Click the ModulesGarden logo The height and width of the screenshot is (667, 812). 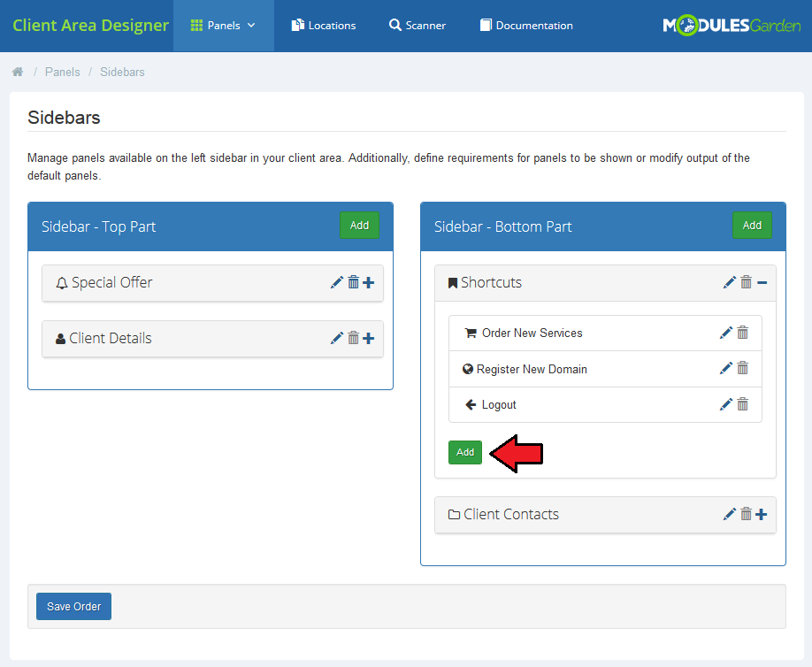[x=732, y=26]
